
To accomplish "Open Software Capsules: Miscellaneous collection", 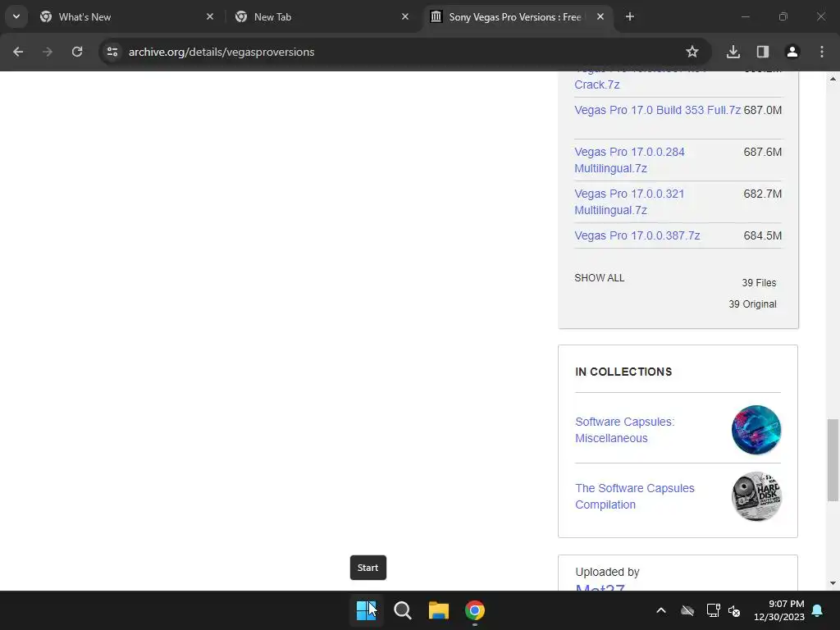I will [624, 430].
